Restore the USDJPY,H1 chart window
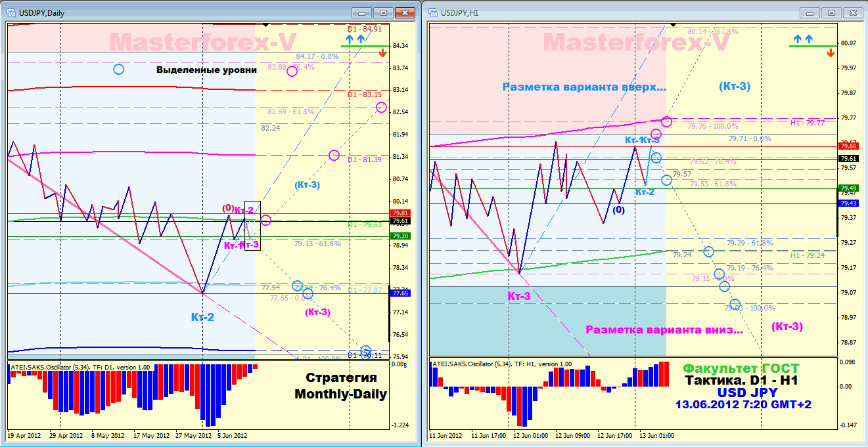The width and height of the screenshot is (868, 447). click(x=832, y=12)
